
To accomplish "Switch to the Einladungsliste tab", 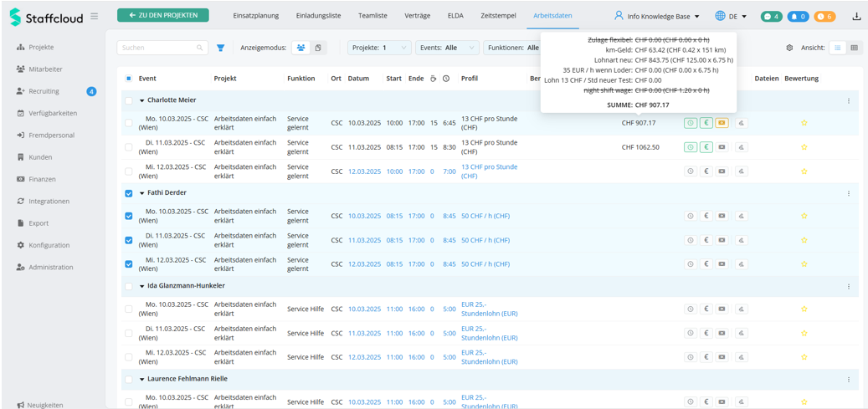I will (318, 16).
